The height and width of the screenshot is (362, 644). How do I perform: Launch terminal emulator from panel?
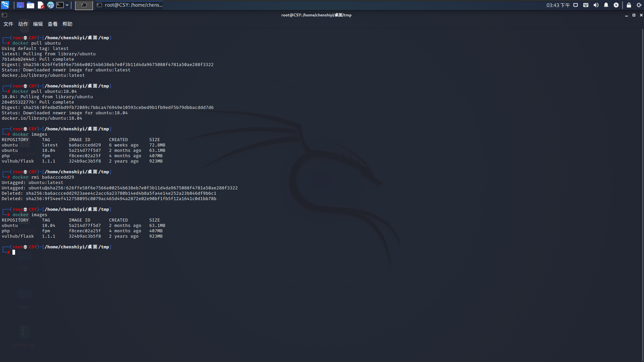coord(60,5)
